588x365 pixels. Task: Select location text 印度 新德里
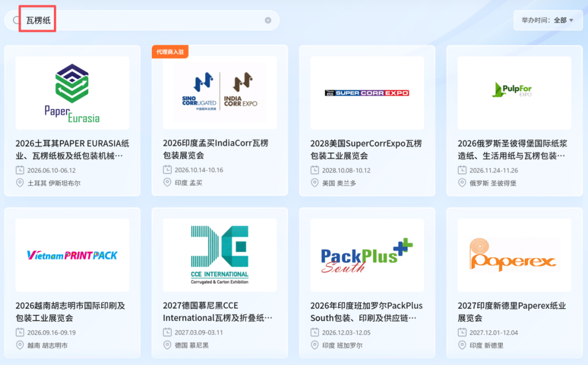(486, 345)
